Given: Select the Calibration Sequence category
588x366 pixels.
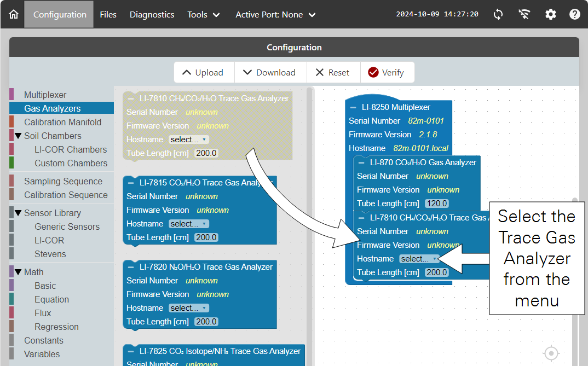Looking at the screenshot, I should click(66, 195).
